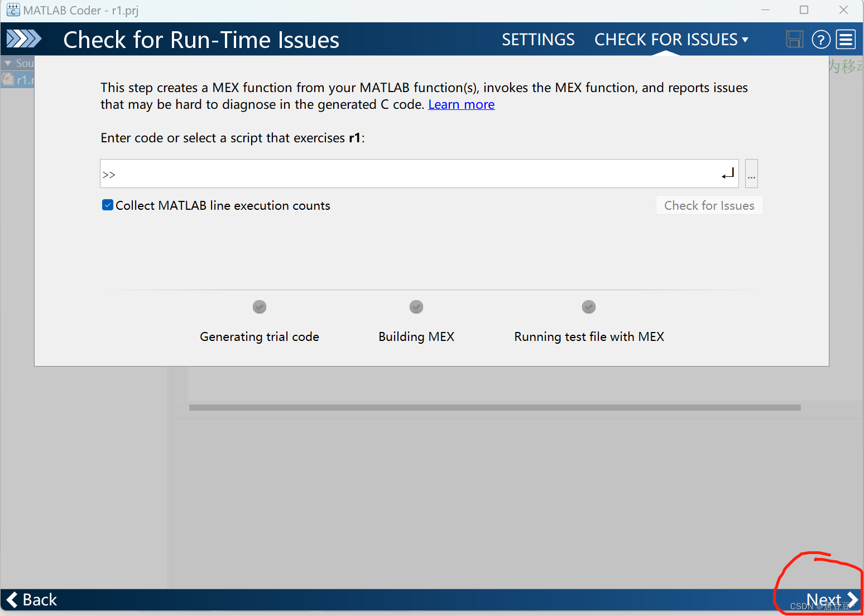Viewport: 864px width, 616px height.
Task: Close the MATLAB Coder window
Action: [843, 10]
